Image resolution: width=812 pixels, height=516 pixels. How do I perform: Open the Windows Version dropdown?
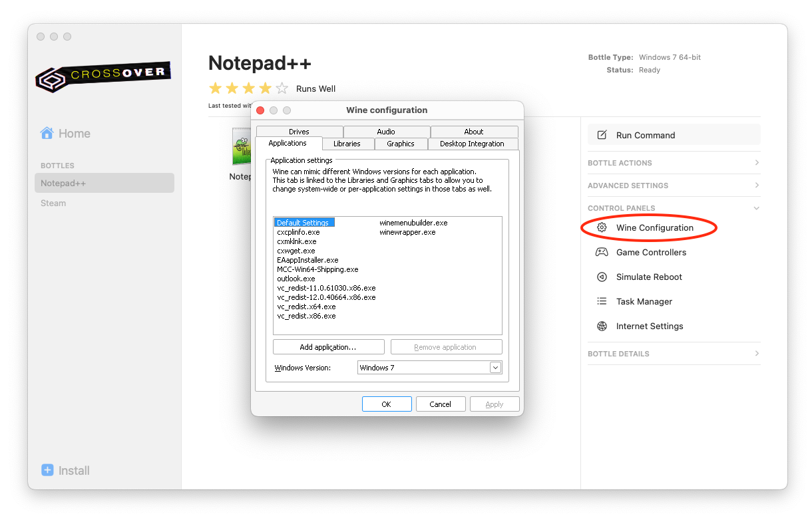tap(495, 368)
